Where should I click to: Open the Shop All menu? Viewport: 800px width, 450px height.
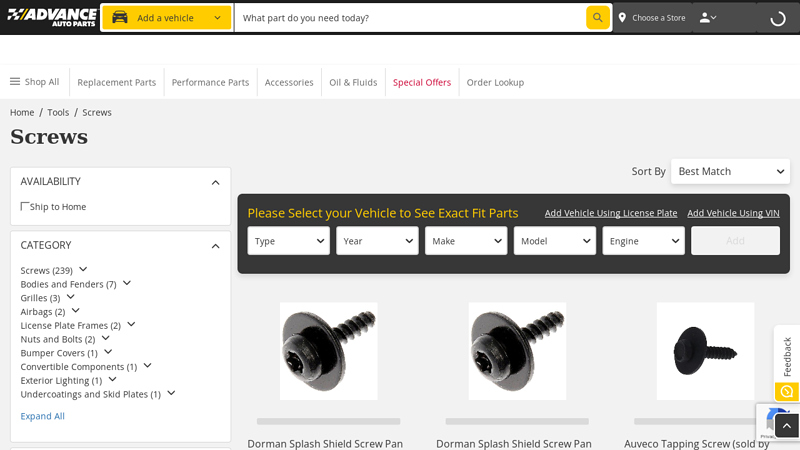click(35, 82)
